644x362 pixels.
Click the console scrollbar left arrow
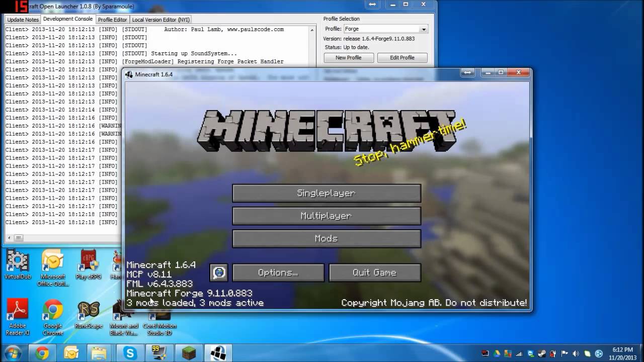click(9, 238)
